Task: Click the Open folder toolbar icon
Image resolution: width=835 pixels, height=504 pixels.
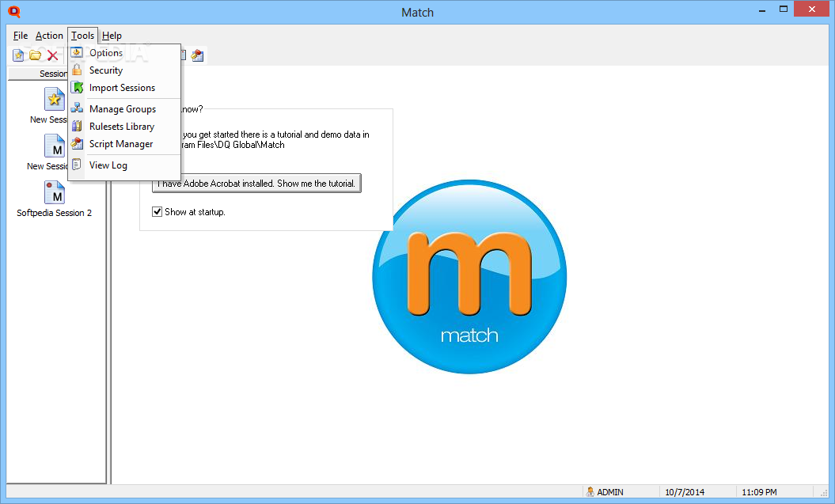Action: click(x=35, y=55)
